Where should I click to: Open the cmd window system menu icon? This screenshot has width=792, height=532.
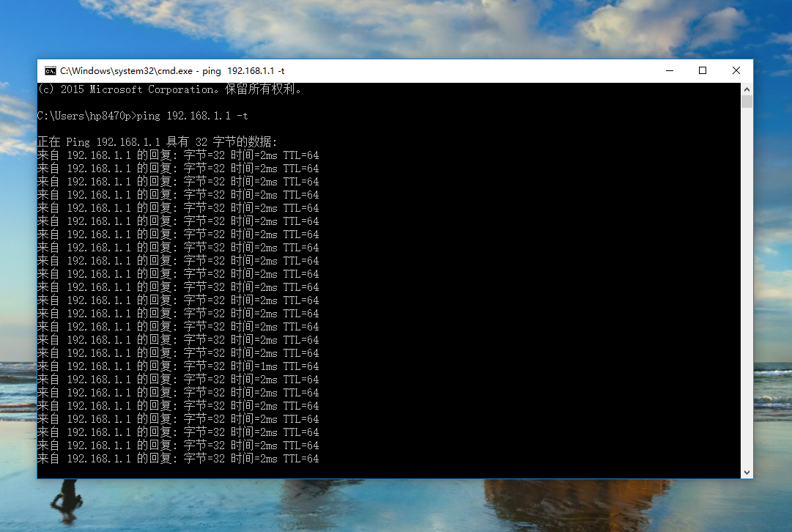[50, 71]
